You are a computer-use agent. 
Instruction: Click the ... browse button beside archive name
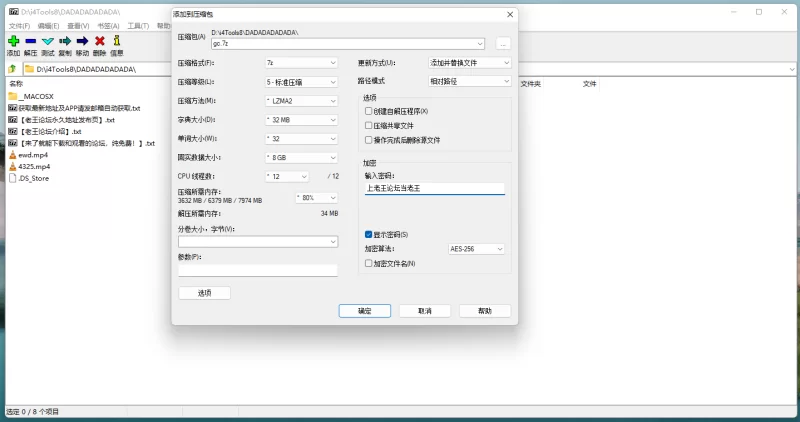(503, 44)
